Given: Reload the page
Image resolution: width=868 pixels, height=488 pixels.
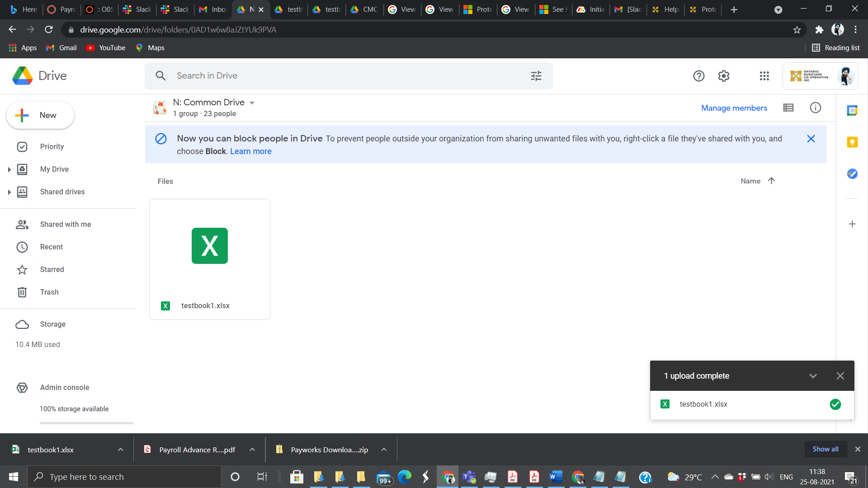Looking at the screenshot, I should pyautogui.click(x=49, y=30).
